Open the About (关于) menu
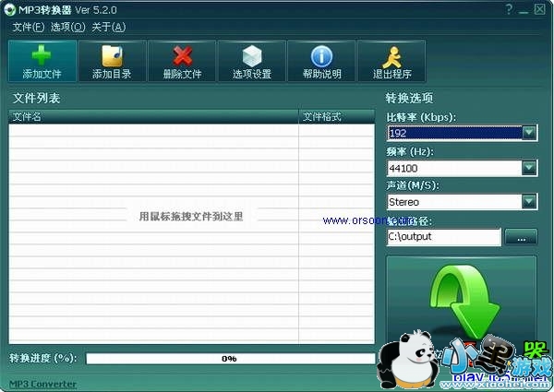Viewport: 554px width, 392px height. tap(108, 27)
